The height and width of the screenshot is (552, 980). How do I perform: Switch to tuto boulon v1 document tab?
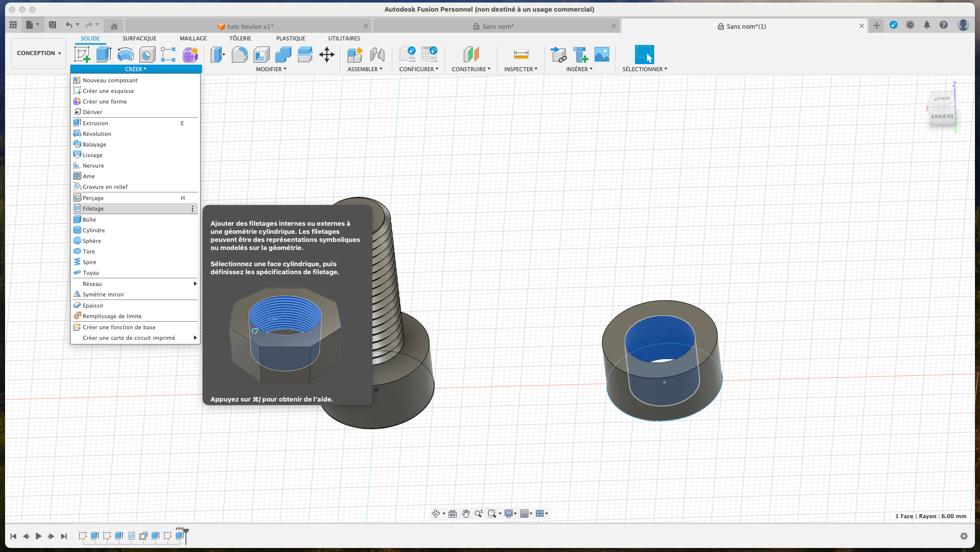pos(248,26)
